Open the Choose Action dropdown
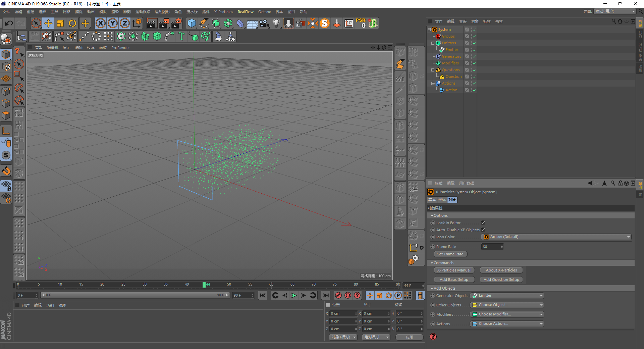Viewport: 644px width, 349px height. coord(506,324)
